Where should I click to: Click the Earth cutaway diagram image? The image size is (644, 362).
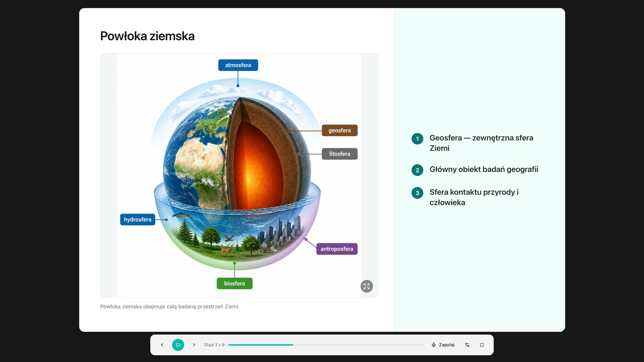pos(239,175)
